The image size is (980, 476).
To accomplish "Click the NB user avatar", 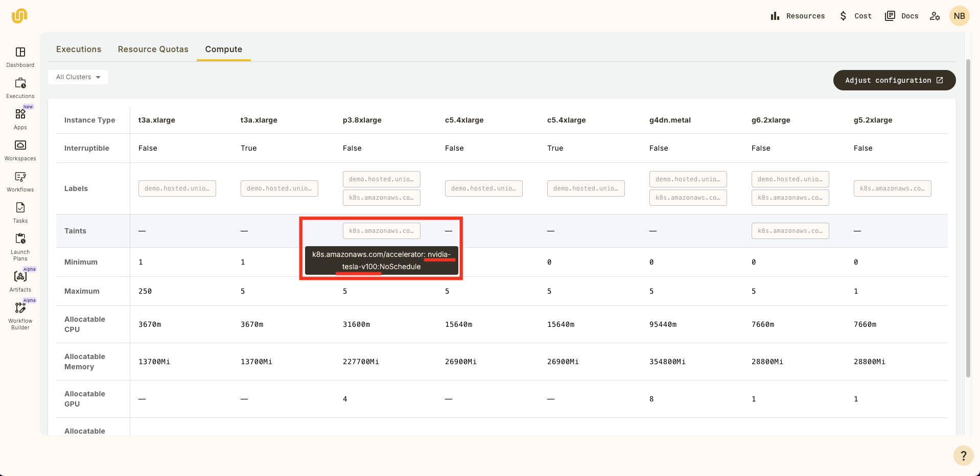I will click(959, 16).
